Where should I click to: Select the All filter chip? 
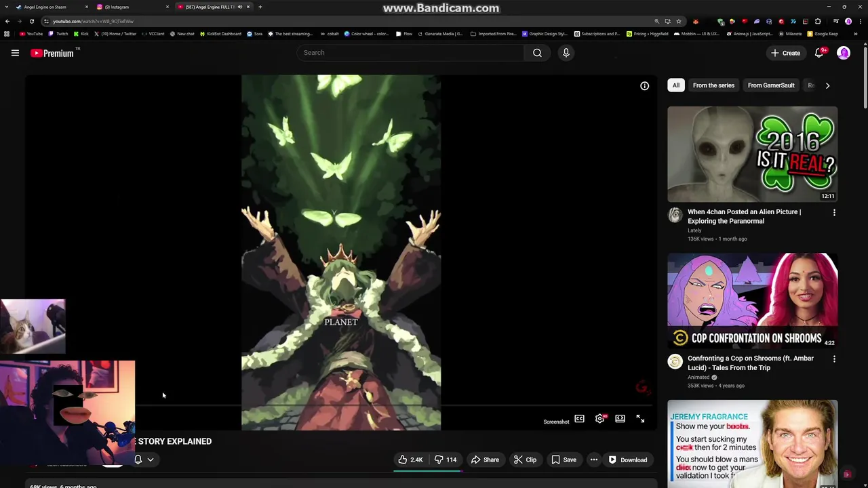[676, 85]
